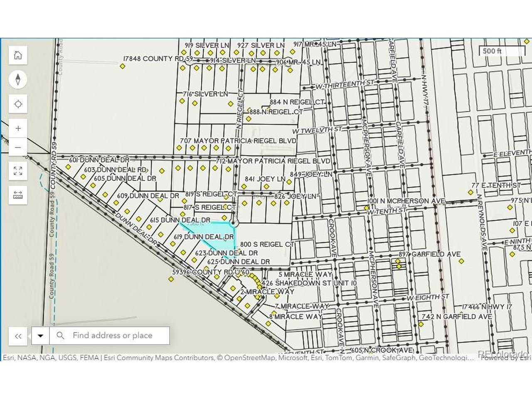
Task: Click the 601 DUNN DEAL DR label
Action: 99,160
